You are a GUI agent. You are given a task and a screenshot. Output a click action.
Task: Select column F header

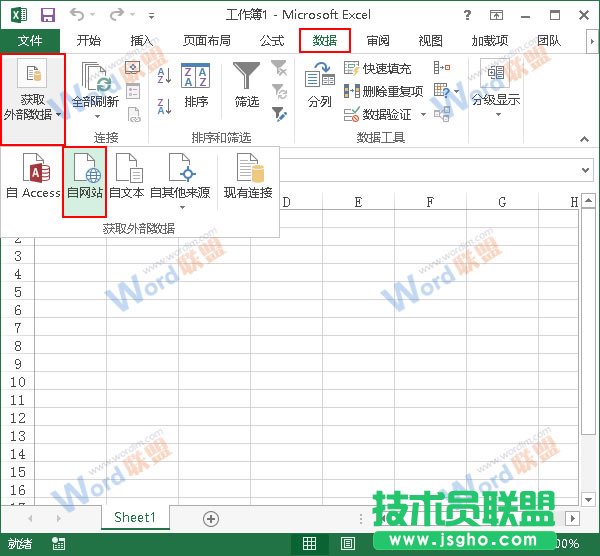430,202
